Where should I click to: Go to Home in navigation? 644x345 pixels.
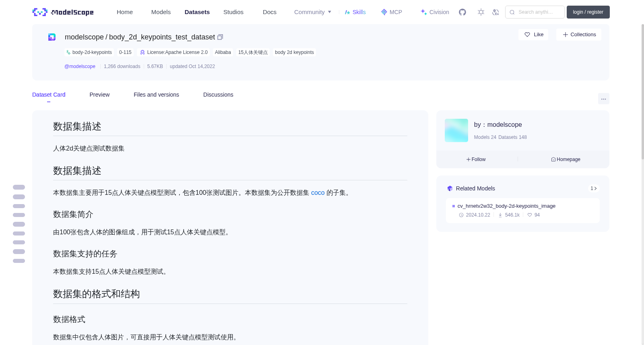pyautogui.click(x=125, y=12)
